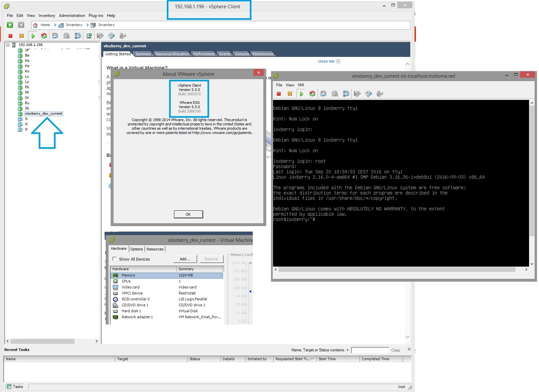
Task: Select vloxberry_dev_current in the inventory tree
Action: click(x=43, y=113)
